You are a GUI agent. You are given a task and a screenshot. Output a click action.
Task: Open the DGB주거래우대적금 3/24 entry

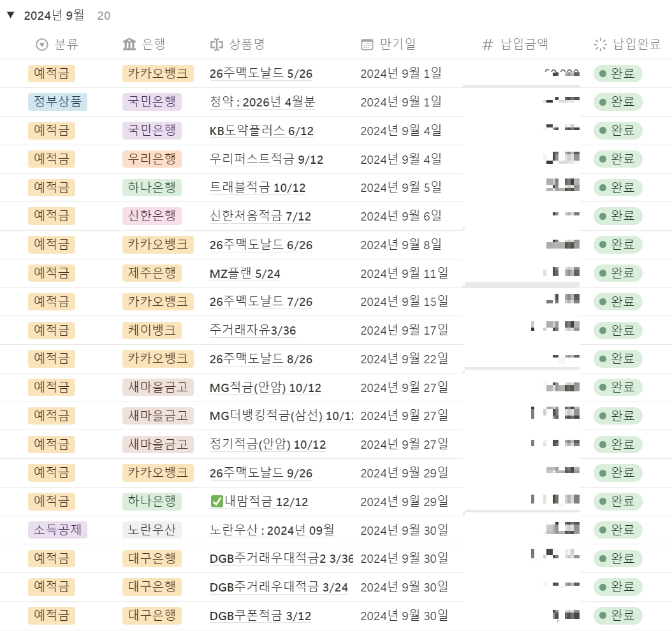click(x=279, y=587)
